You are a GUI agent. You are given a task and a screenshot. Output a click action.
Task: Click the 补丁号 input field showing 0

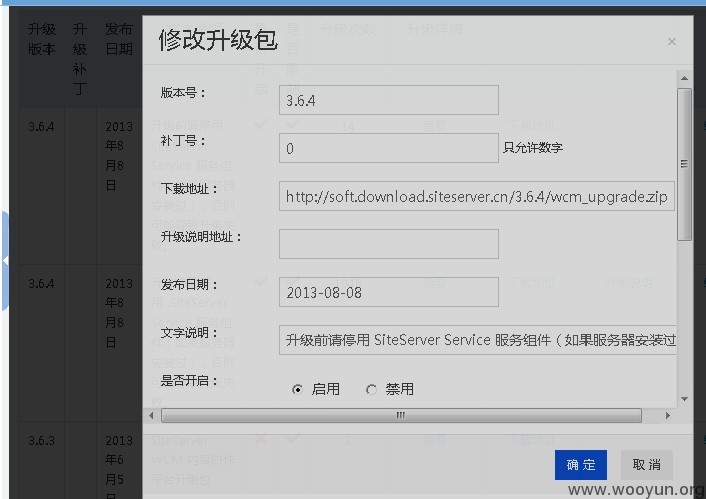(x=389, y=148)
